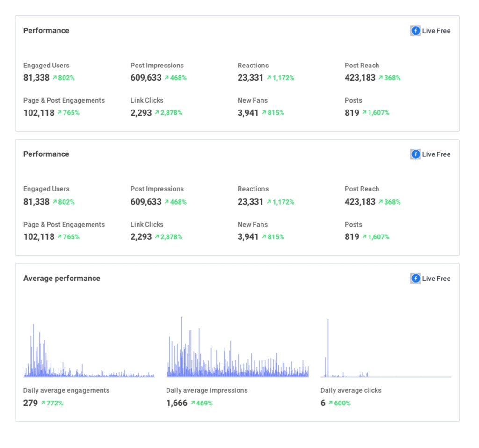Click green trend arrow beside 772%
This screenshot has width=479, height=448.
43,403
